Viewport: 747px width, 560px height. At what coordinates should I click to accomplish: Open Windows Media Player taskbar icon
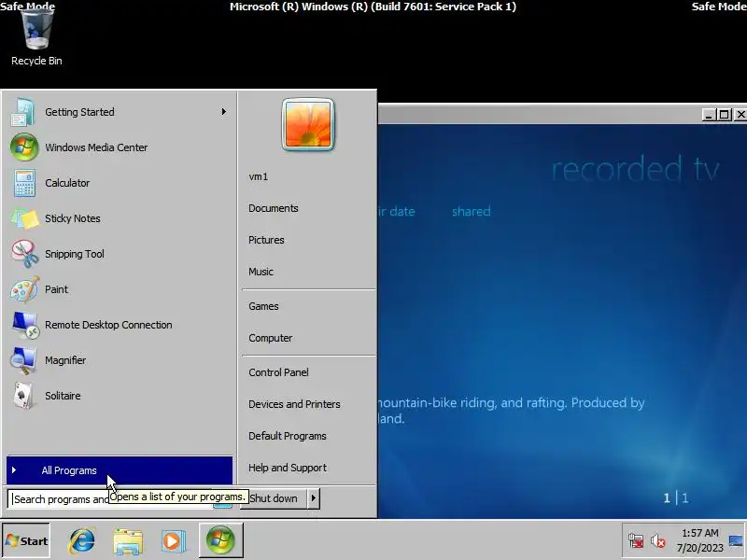173,541
